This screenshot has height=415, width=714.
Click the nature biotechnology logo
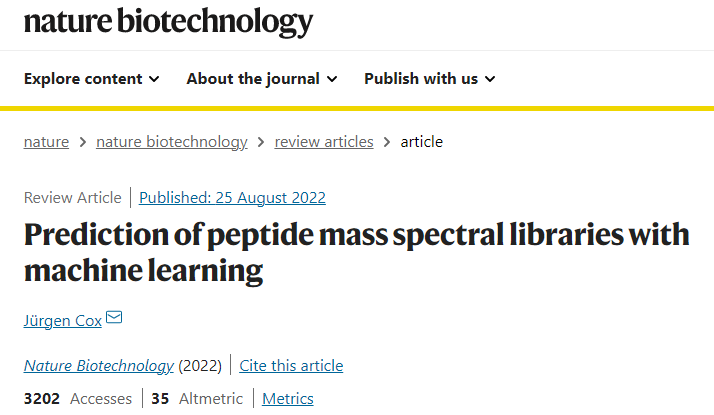(x=168, y=22)
